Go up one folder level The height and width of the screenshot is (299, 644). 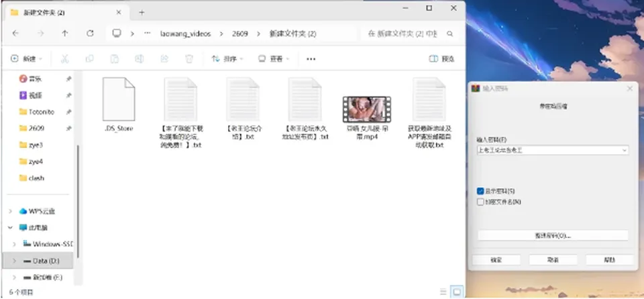point(65,34)
